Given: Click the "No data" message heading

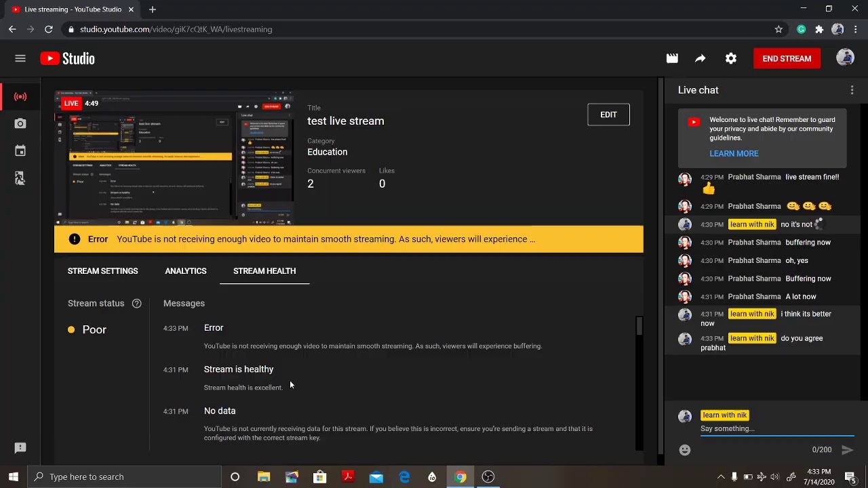Looking at the screenshot, I should [x=220, y=411].
